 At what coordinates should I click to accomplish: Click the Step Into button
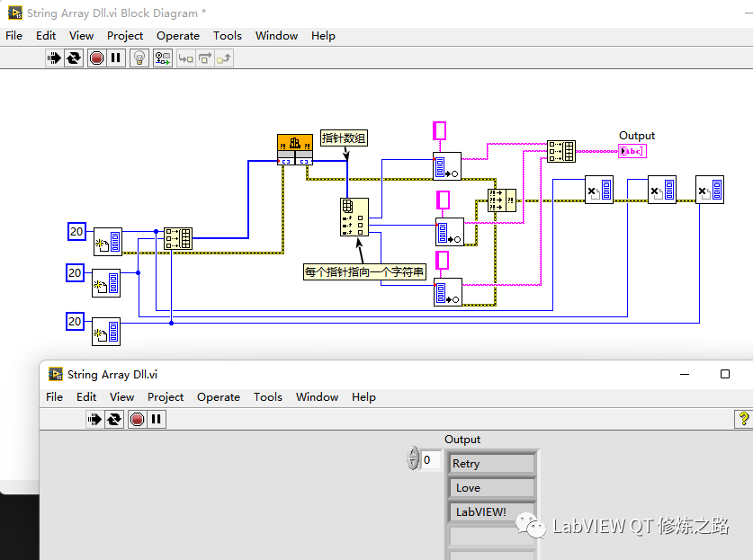click(x=185, y=58)
